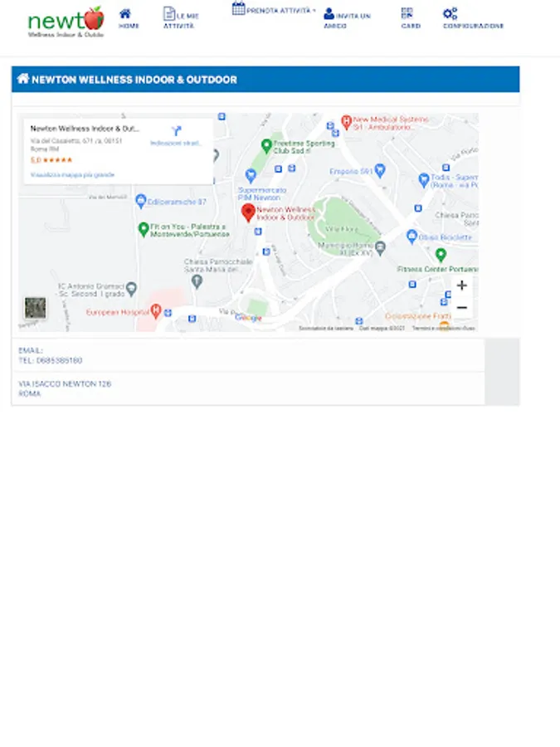Viewport: 560px width, 747px height.
Task: Select the red Newton Wellness map pin
Action: (248, 212)
